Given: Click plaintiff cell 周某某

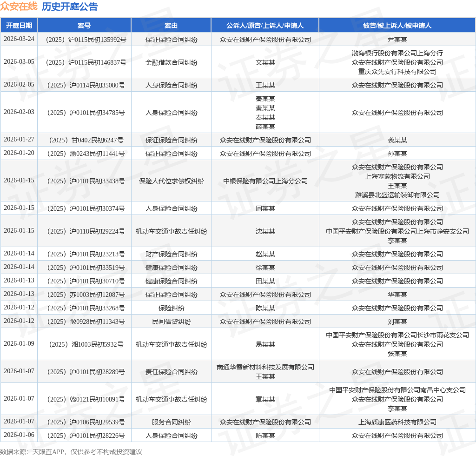Looking at the screenshot, I should 265,208.
